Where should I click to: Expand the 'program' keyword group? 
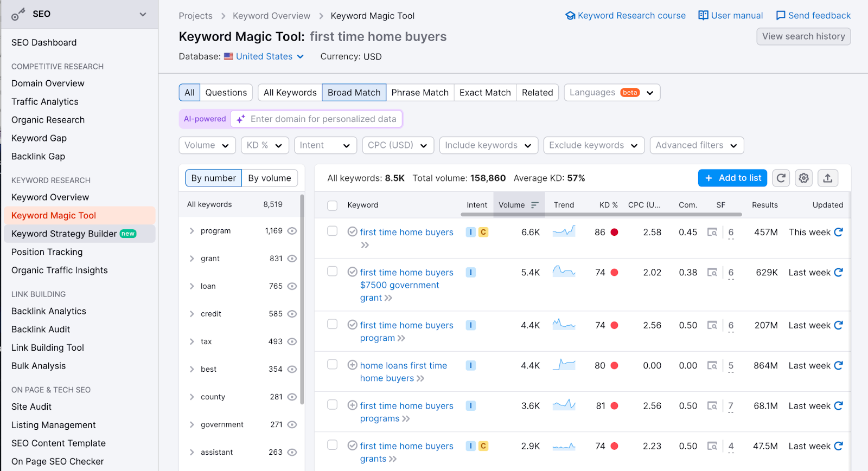click(192, 231)
